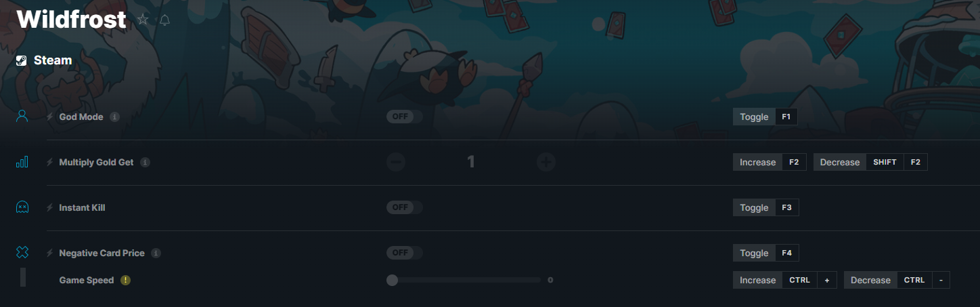
Task: Toggle Negative Card Price on
Action: tap(405, 253)
